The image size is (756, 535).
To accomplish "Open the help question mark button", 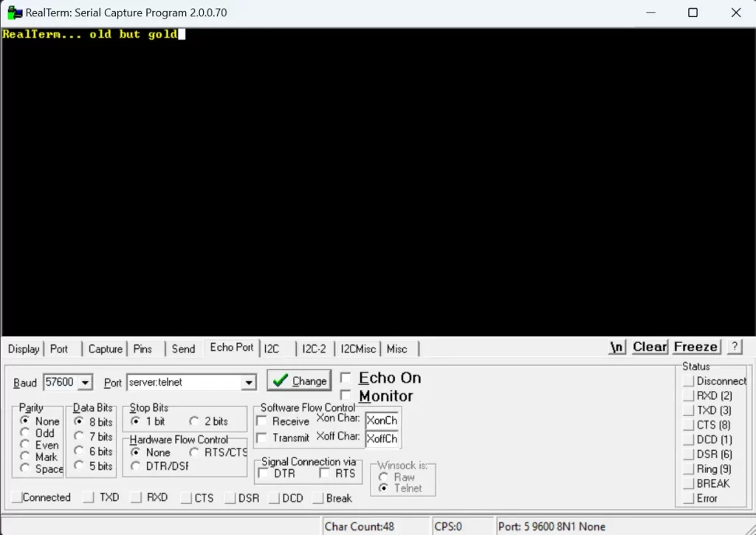I will click(735, 347).
